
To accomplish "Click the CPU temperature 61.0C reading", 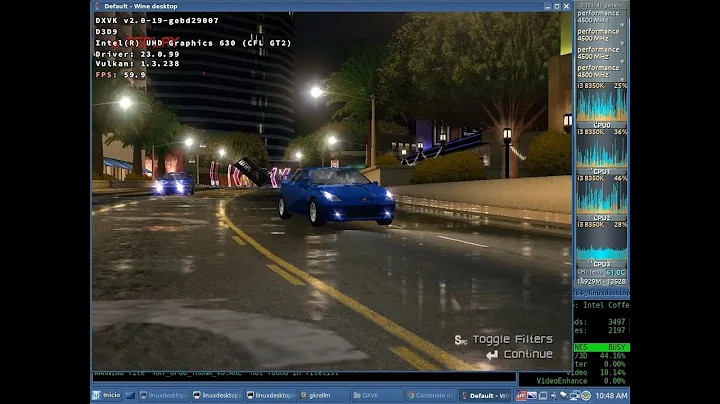I will tap(615, 272).
